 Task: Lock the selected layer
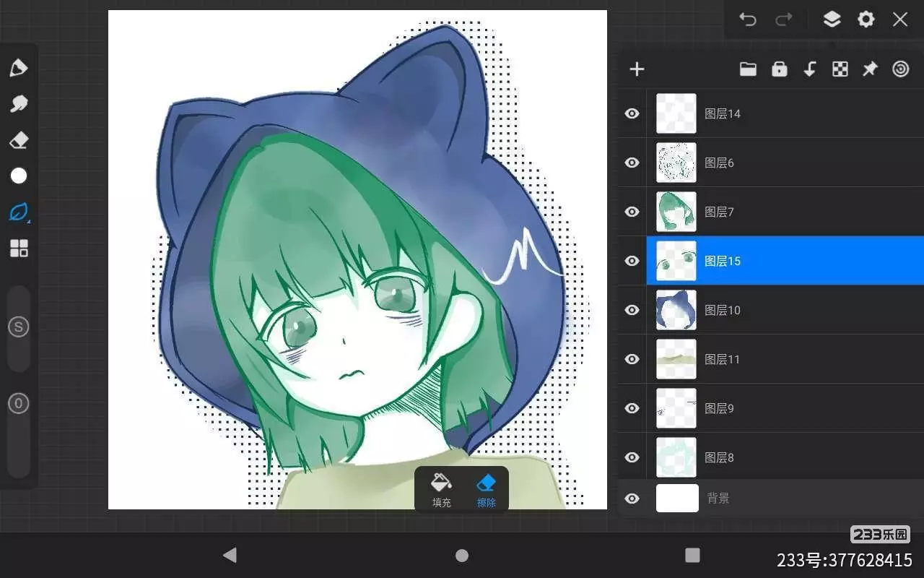tap(779, 69)
